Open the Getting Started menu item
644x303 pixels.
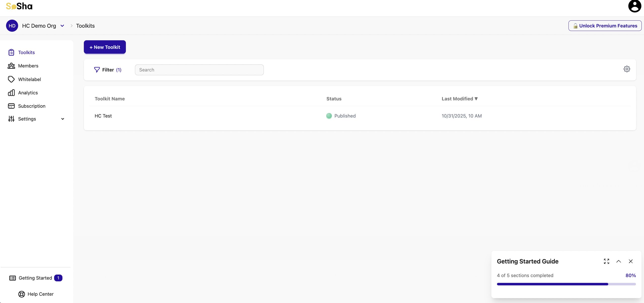point(35,278)
